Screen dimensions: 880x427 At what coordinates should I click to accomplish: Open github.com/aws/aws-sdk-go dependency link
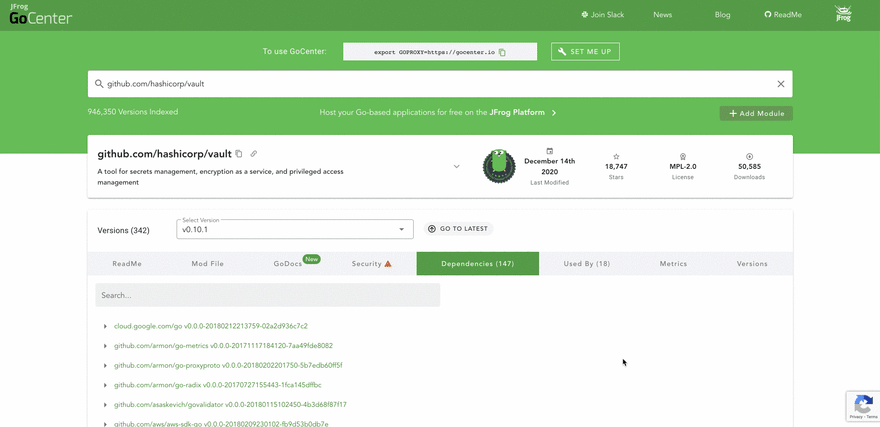click(x=221, y=424)
